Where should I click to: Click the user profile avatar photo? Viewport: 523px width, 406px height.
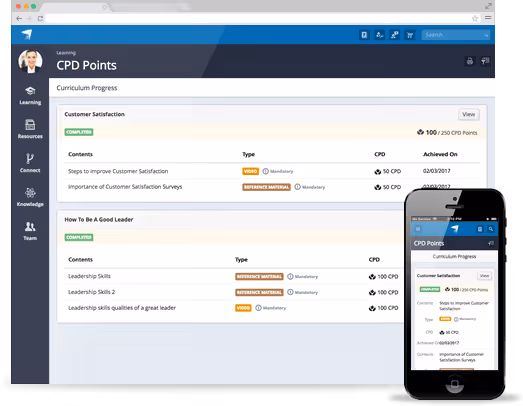point(30,61)
